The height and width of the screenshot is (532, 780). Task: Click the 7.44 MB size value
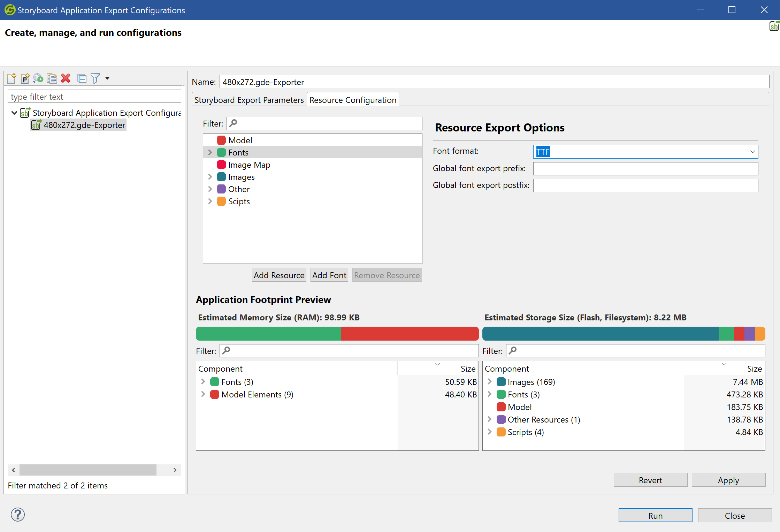(x=748, y=382)
